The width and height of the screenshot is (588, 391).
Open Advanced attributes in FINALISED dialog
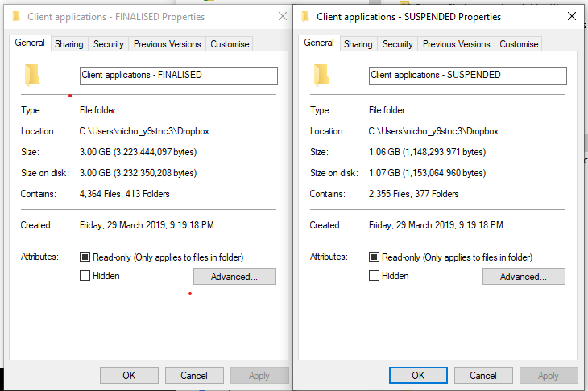[x=234, y=277]
